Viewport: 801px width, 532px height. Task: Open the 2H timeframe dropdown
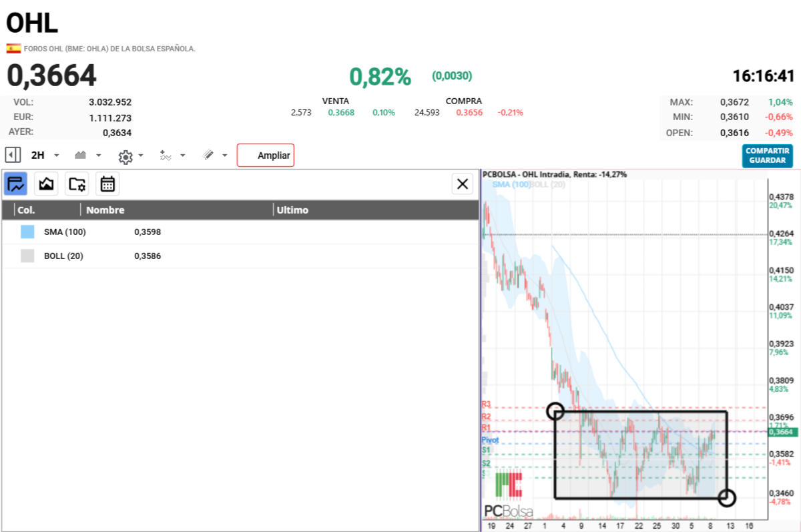(45, 156)
